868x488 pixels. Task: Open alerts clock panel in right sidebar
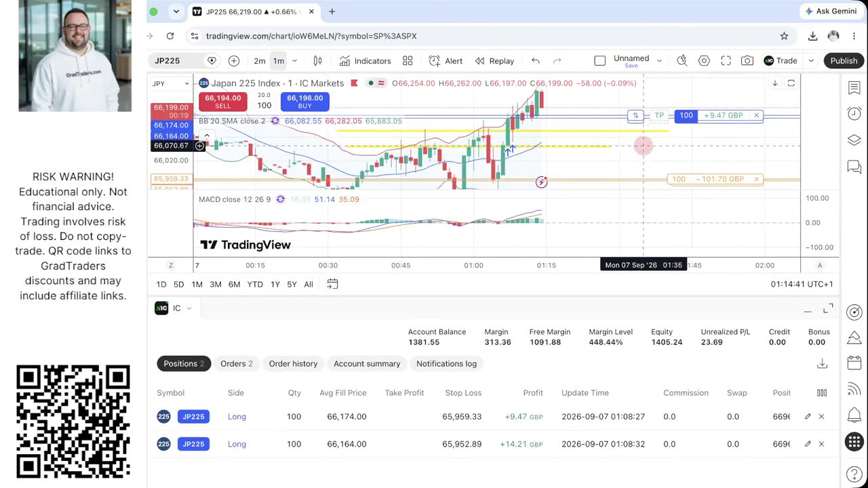point(854,113)
